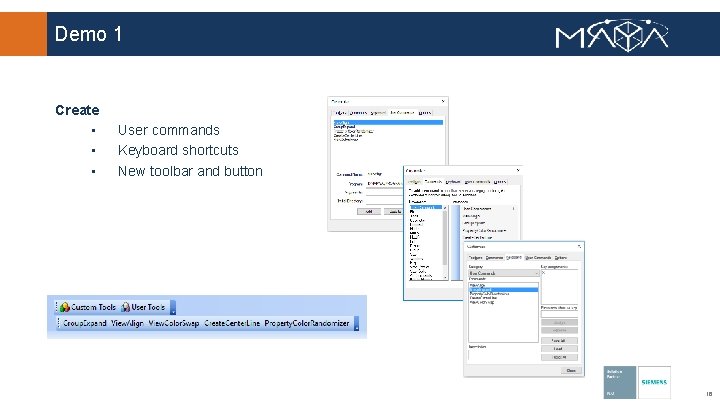Screen dimensions: 720x405
Task: Run the ViewAlign user command
Action: tap(127, 323)
